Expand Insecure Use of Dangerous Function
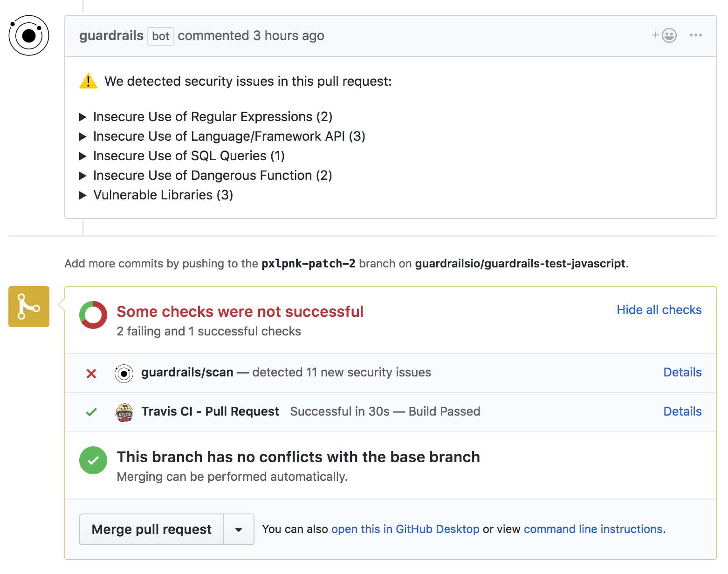 [x=83, y=176]
